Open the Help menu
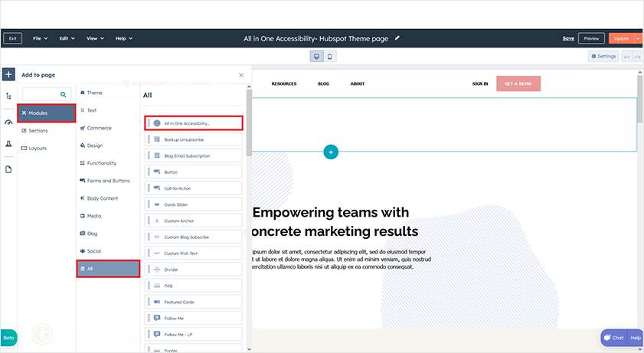644x353 pixels. [123, 38]
